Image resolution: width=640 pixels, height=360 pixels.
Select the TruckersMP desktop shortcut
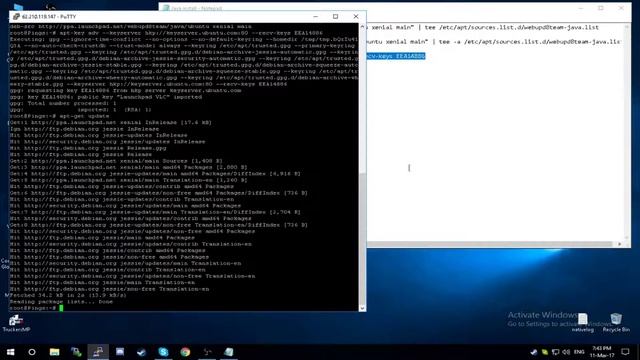(16, 323)
